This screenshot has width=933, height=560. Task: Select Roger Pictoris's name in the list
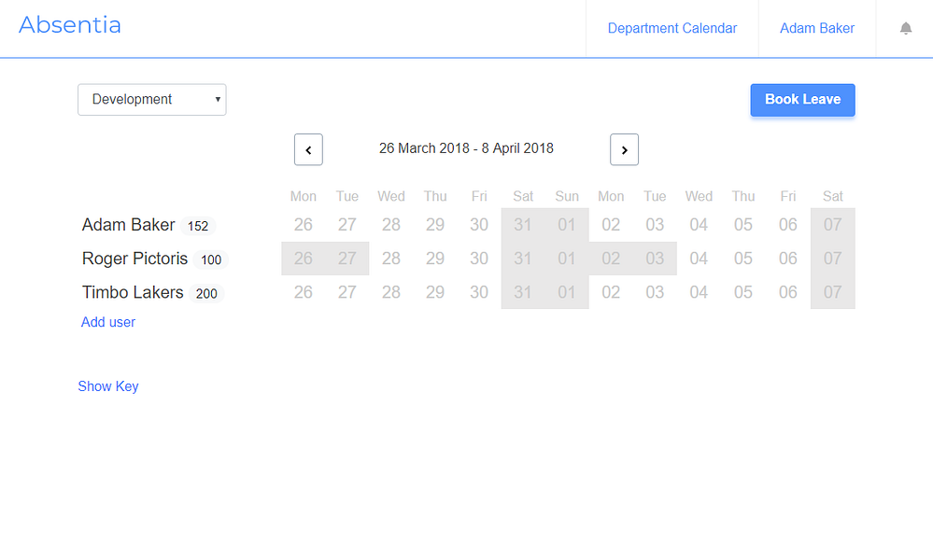[x=135, y=259]
